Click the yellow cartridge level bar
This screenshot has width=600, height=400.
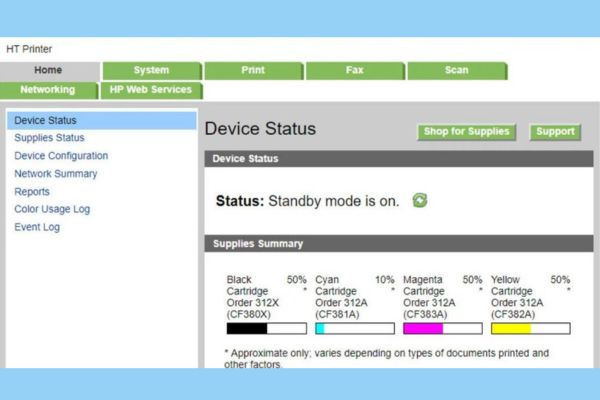[x=531, y=328]
